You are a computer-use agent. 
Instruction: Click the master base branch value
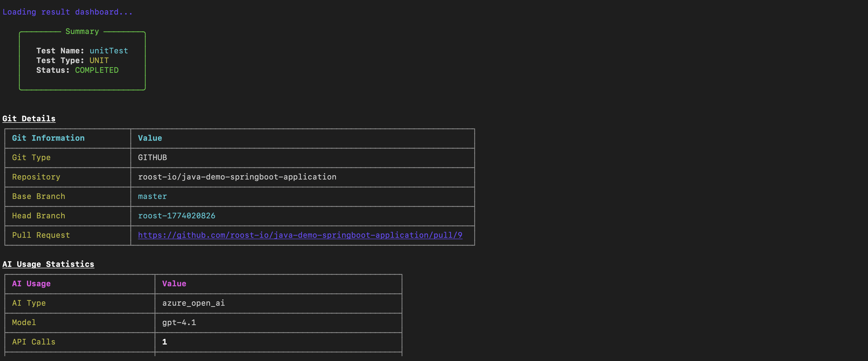coord(152,196)
